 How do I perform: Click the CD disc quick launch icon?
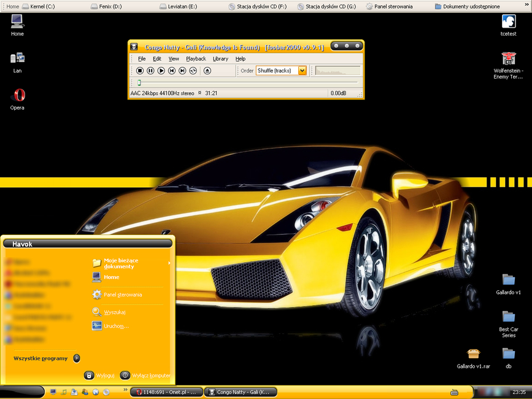click(106, 392)
